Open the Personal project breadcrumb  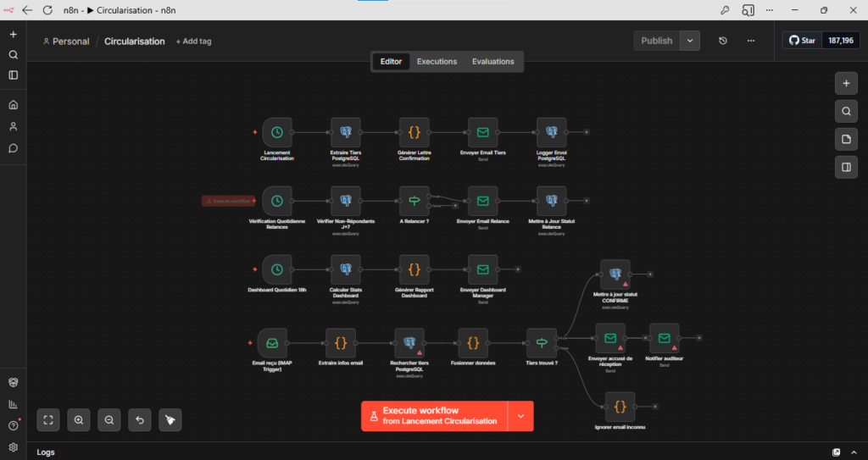66,42
